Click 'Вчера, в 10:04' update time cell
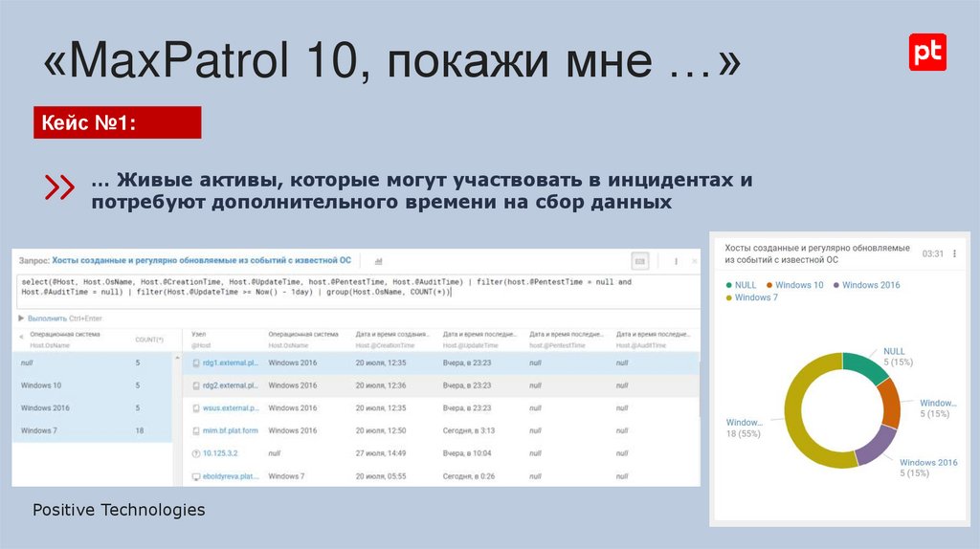This screenshot has width=980, height=549. click(x=467, y=453)
